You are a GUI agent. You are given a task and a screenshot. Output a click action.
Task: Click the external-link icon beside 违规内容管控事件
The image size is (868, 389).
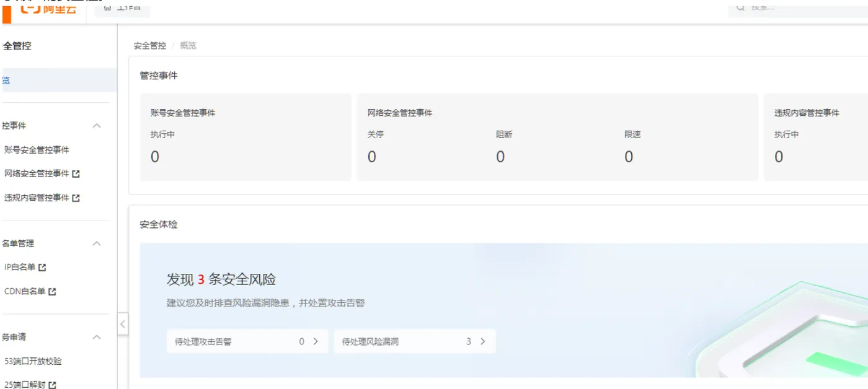[x=76, y=198]
